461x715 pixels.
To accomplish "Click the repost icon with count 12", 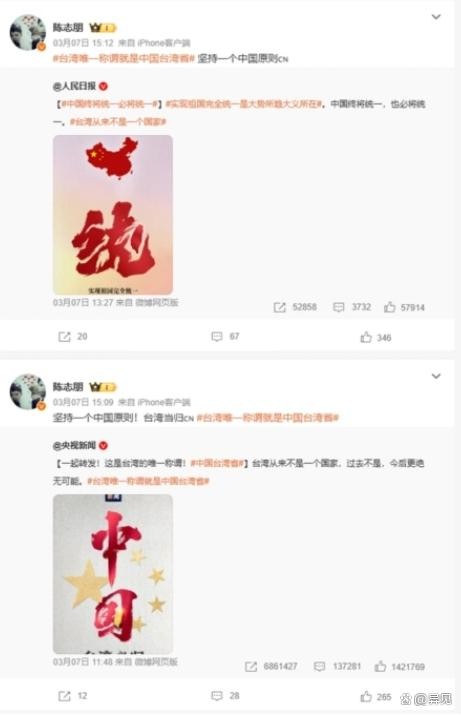I will pos(64,696).
